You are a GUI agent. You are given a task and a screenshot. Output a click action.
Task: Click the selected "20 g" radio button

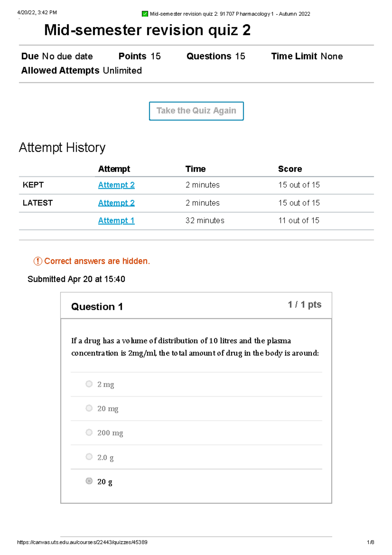(x=89, y=481)
